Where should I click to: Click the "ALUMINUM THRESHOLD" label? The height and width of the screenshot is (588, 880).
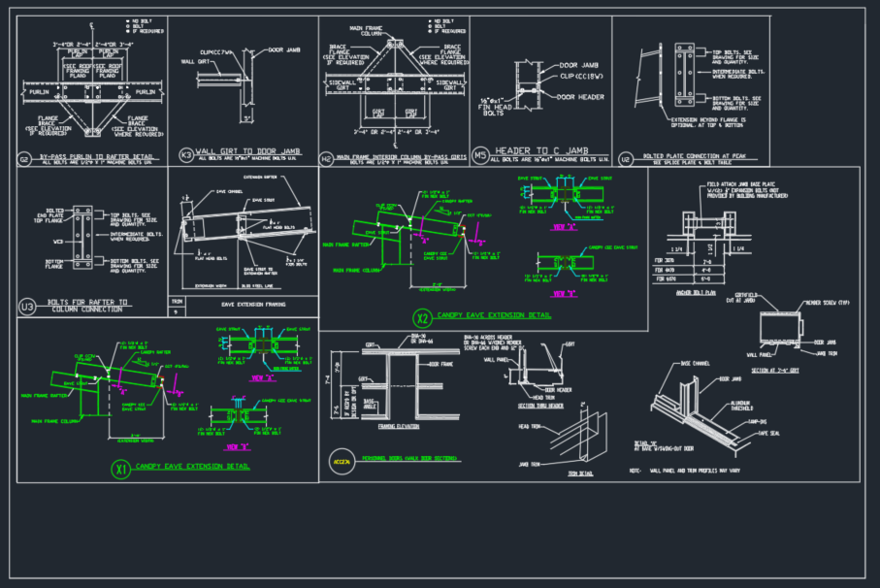tap(741, 406)
